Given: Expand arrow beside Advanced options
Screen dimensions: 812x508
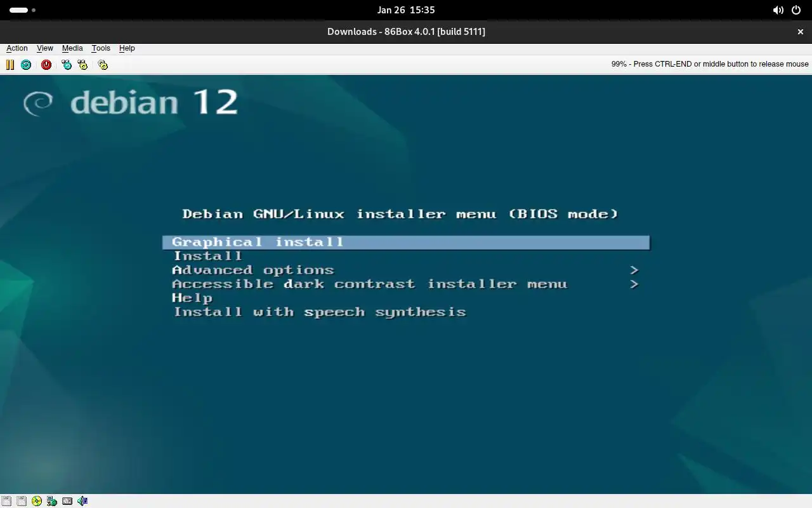Looking at the screenshot, I should click(634, 270).
